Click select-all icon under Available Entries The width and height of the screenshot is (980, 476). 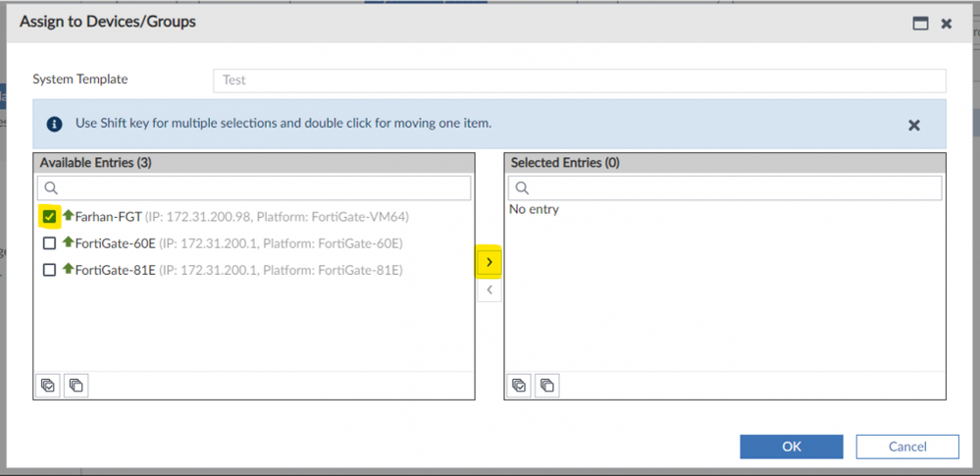click(48, 386)
